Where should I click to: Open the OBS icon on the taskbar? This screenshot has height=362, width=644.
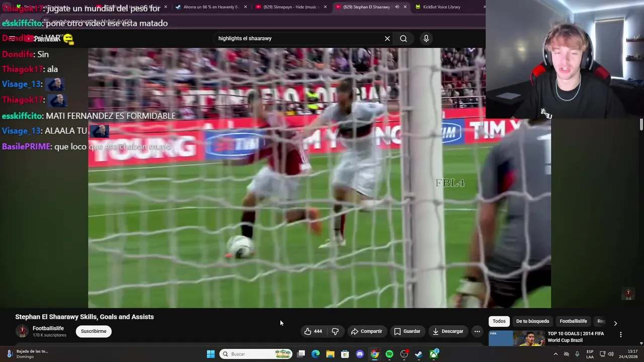404,354
